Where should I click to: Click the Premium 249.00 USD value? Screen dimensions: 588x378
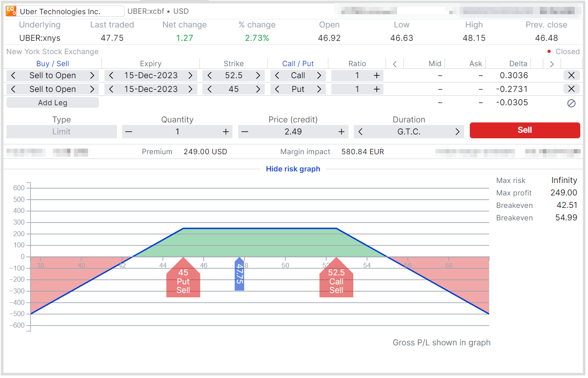pyautogui.click(x=205, y=152)
